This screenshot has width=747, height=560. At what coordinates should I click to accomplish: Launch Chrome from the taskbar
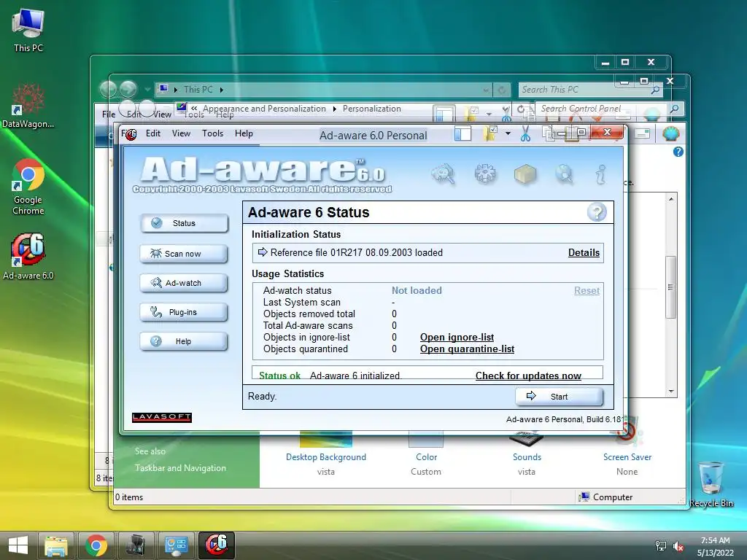[x=96, y=545]
